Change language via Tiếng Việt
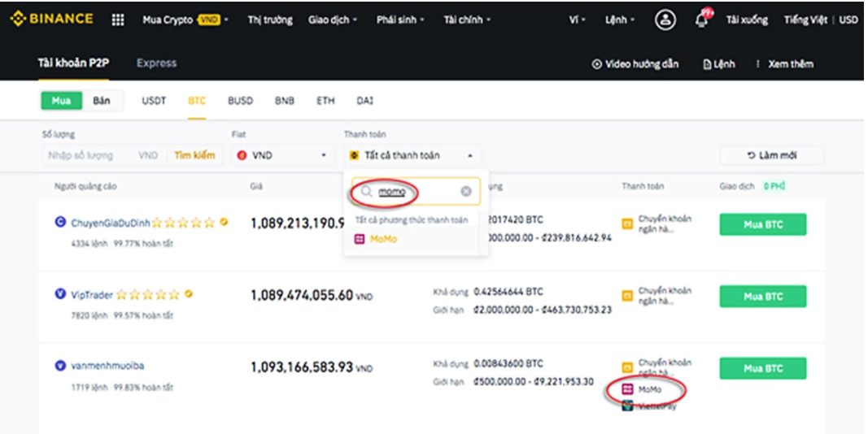Image resolution: width=868 pixels, height=434 pixels. [x=805, y=20]
